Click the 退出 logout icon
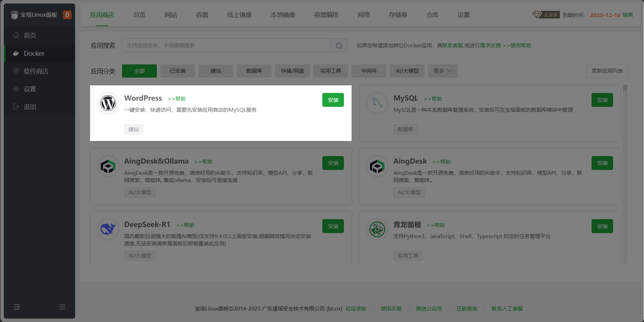The height and width of the screenshot is (322, 644). coord(16,107)
